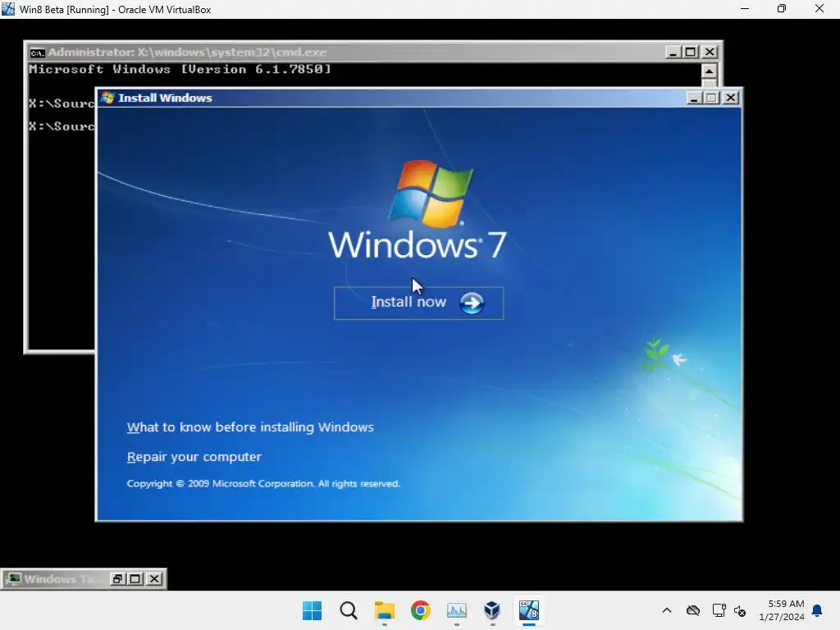Click the cmd.exe window title icon
The height and width of the screenshot is (630, 840).
click(x=37, y=52)
